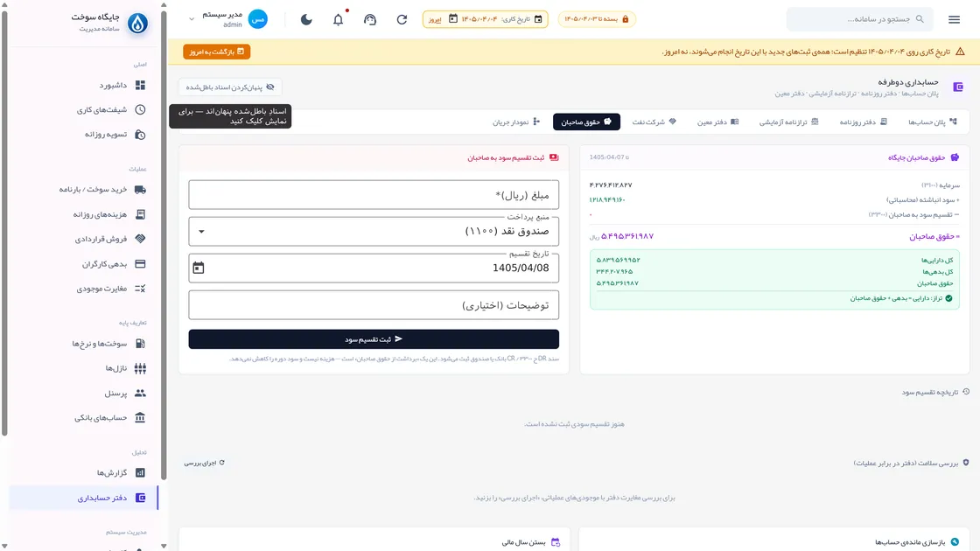Viewport: 980px width, 551px height.
Task: Click the locked period badge
Action: tap(597, 19)
